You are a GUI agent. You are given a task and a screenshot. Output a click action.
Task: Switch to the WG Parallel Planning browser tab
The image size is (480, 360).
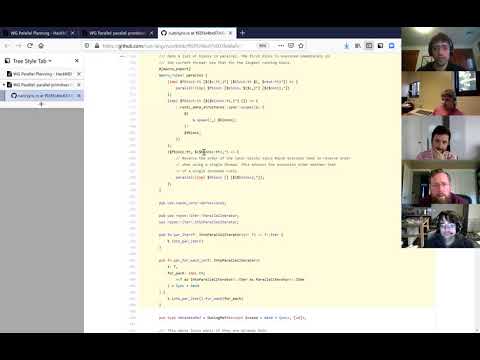(x=37, y=33)
